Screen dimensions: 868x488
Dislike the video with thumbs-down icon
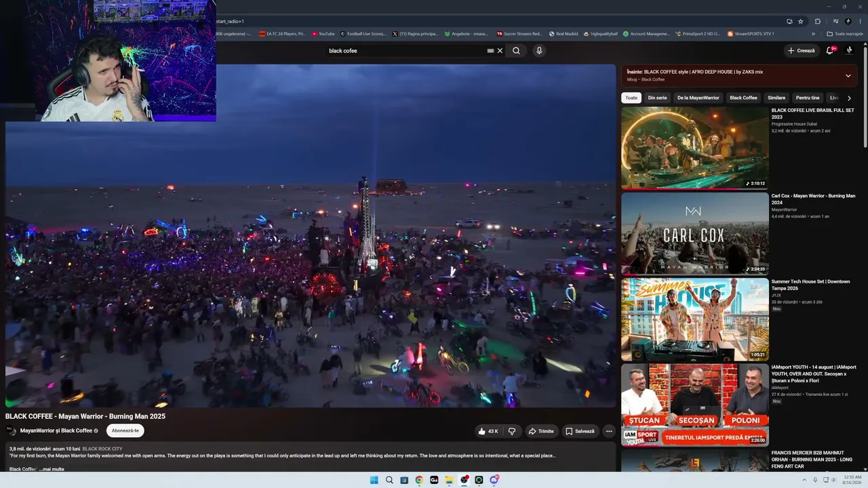click(x=512, y=431)
